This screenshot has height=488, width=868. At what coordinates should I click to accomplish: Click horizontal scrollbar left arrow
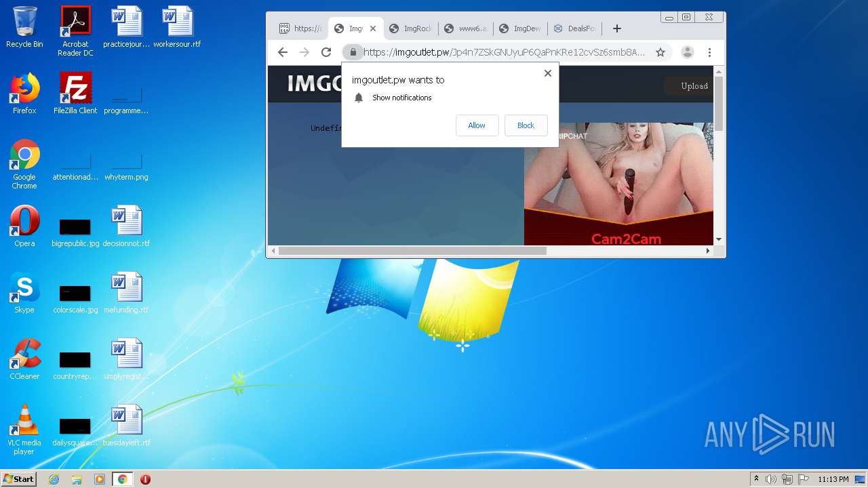(273, 251)
